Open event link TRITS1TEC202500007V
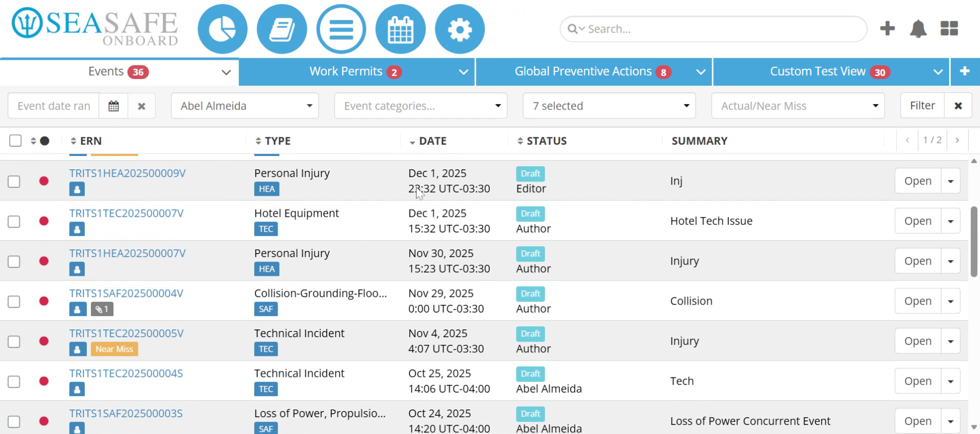The image size is (980, 434). tap(126, 213)
